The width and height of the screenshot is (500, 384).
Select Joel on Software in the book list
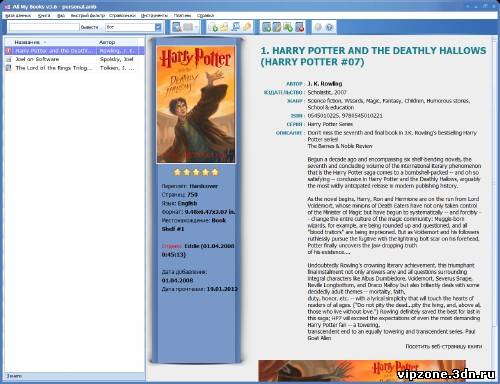coord(74,59)
